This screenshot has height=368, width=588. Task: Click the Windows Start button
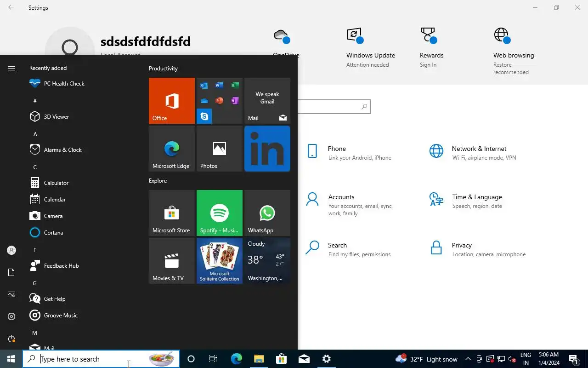tap(11, 359)
